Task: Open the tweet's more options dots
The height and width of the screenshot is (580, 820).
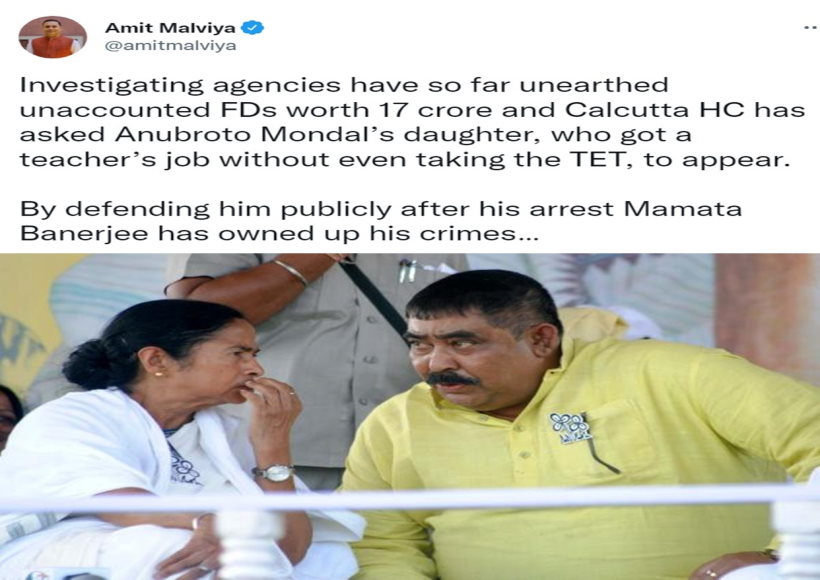Action: coord(811,27)
